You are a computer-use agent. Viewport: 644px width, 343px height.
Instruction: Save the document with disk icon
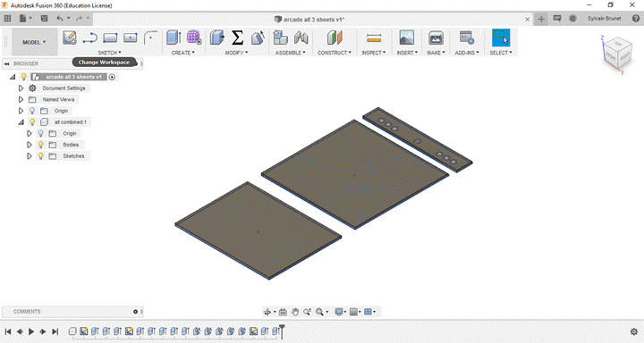45,19
